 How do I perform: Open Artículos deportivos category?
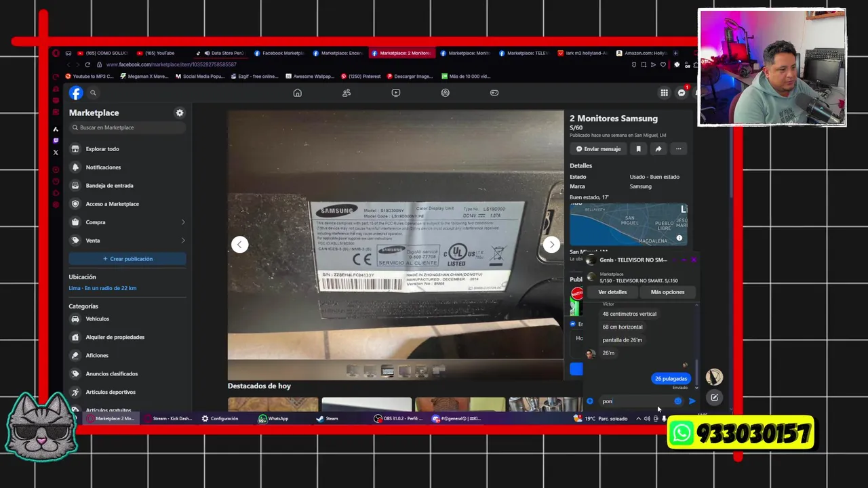[x=127, y=392]
